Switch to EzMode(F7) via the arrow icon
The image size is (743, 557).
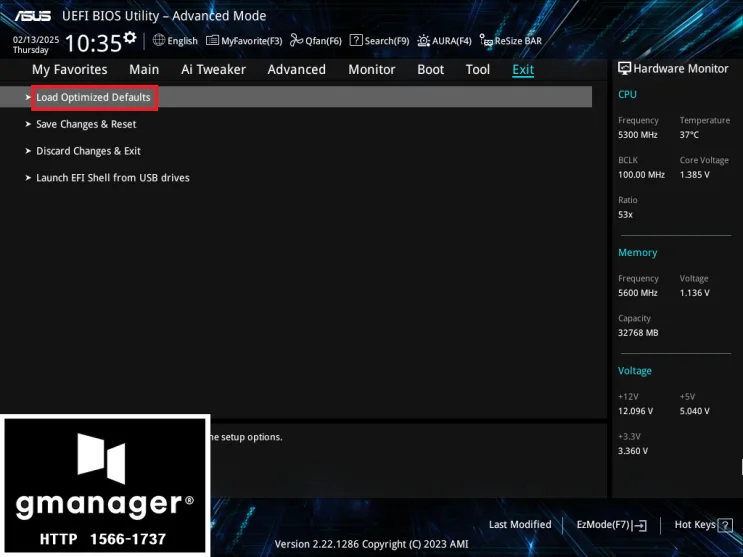click(x=640, y=525)
